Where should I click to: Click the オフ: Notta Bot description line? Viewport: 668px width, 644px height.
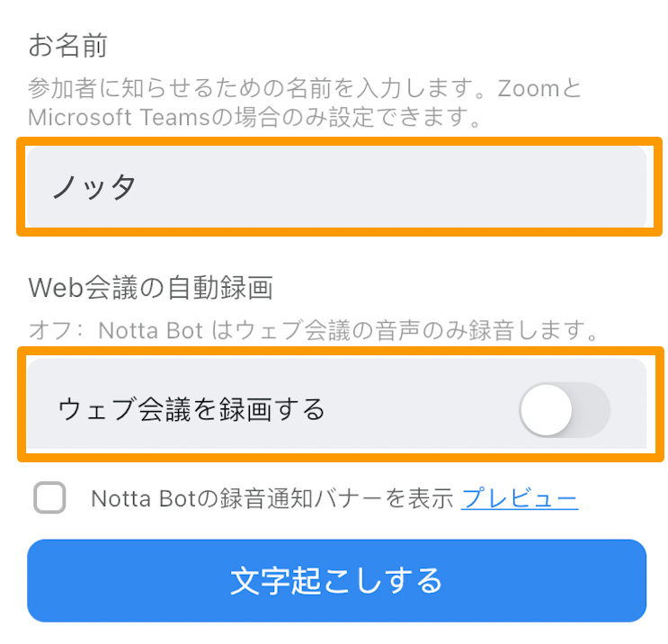[x=313, y=330]
